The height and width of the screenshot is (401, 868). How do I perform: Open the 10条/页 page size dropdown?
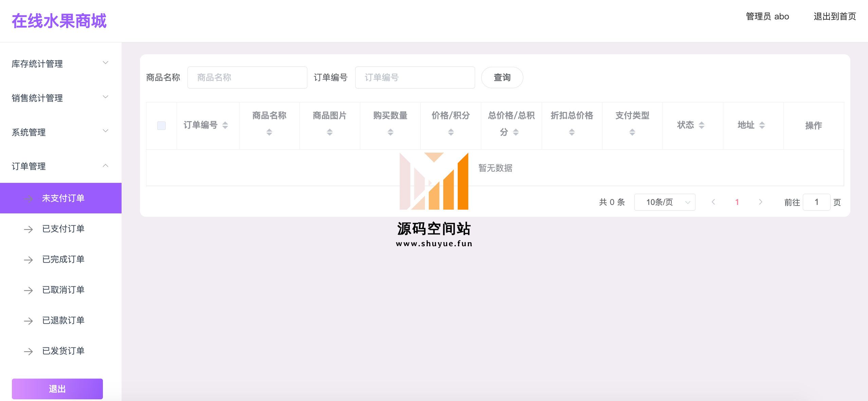click(x=665, y=202)
